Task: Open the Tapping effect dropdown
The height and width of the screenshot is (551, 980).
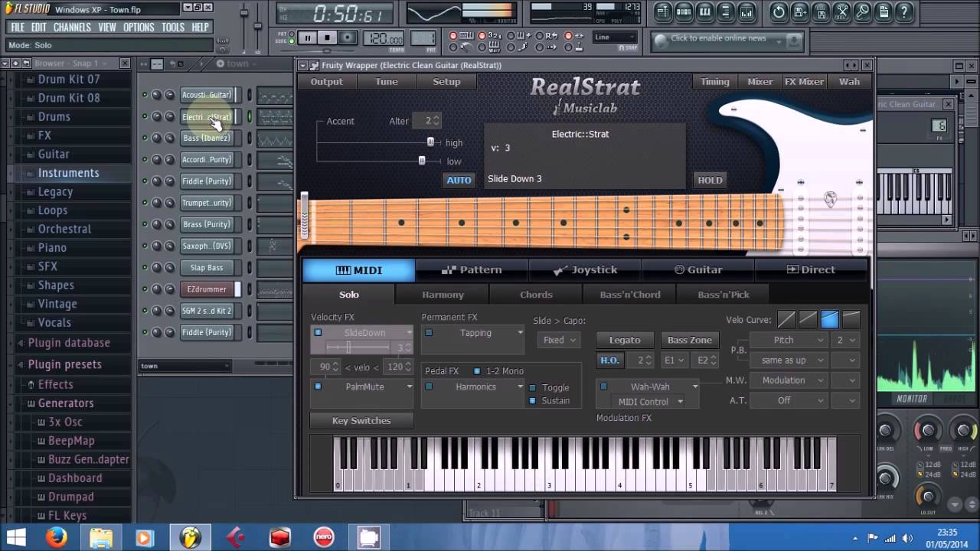Action: tap(520, 333)
